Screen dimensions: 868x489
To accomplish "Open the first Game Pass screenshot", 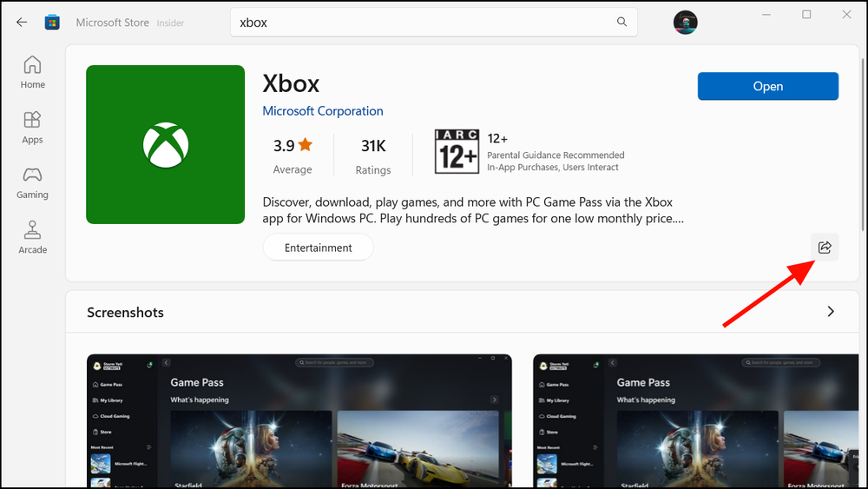I will point(299,421).
